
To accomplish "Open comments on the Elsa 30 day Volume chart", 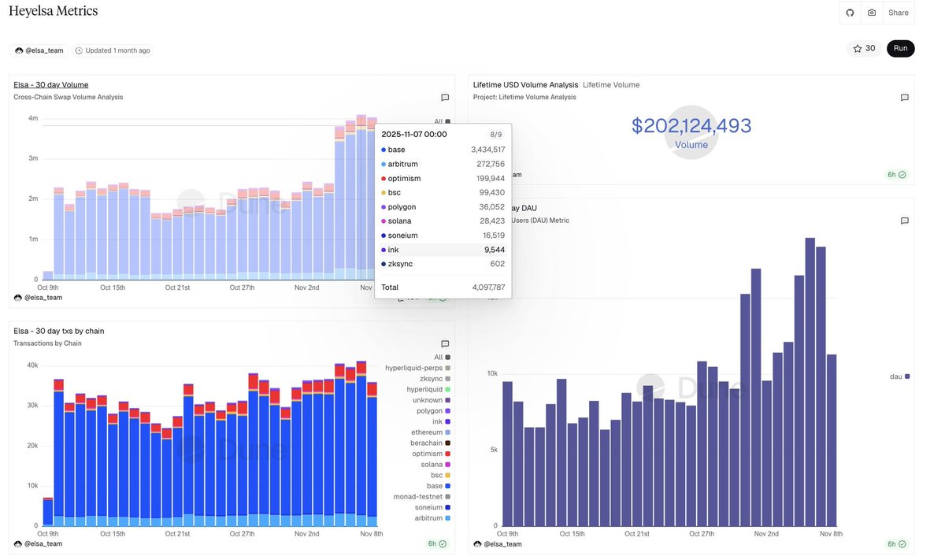I will click(x=445, y=98).
